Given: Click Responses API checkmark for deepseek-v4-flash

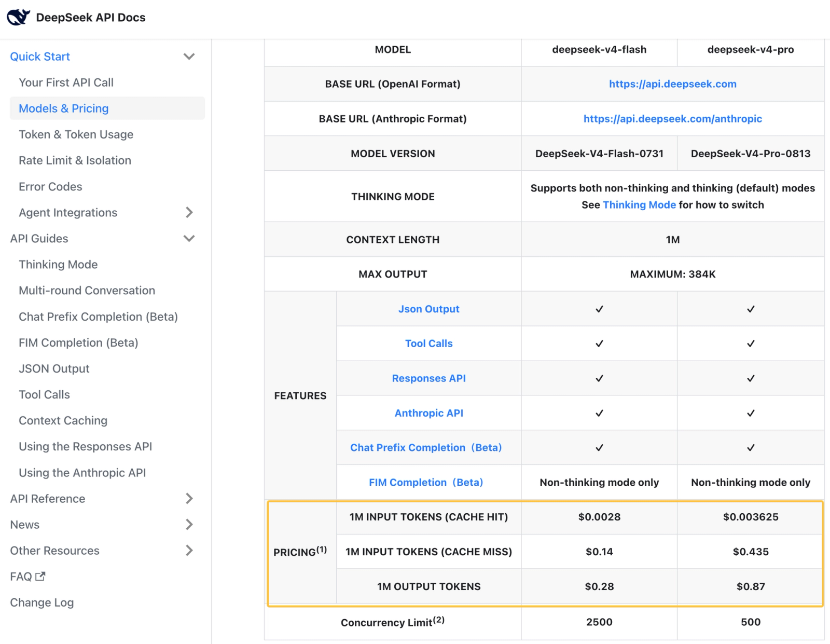Looking at the screenshot, I should (599, 378).
